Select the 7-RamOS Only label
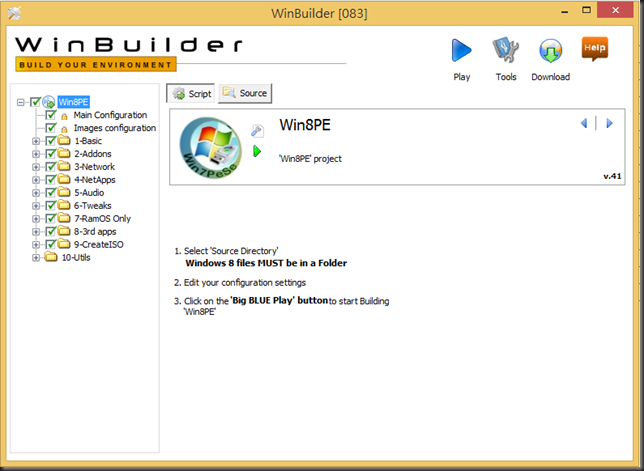644x471 pixels. (102, 218)
